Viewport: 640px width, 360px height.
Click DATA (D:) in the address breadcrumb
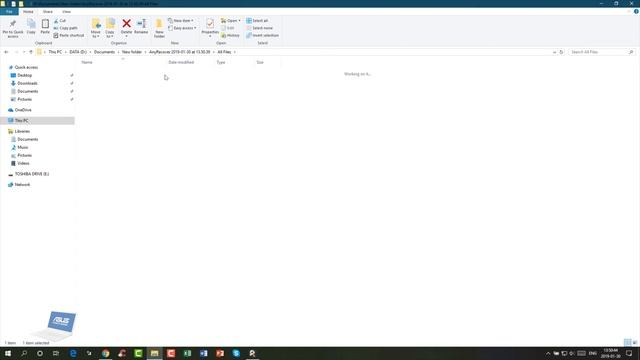78,52
